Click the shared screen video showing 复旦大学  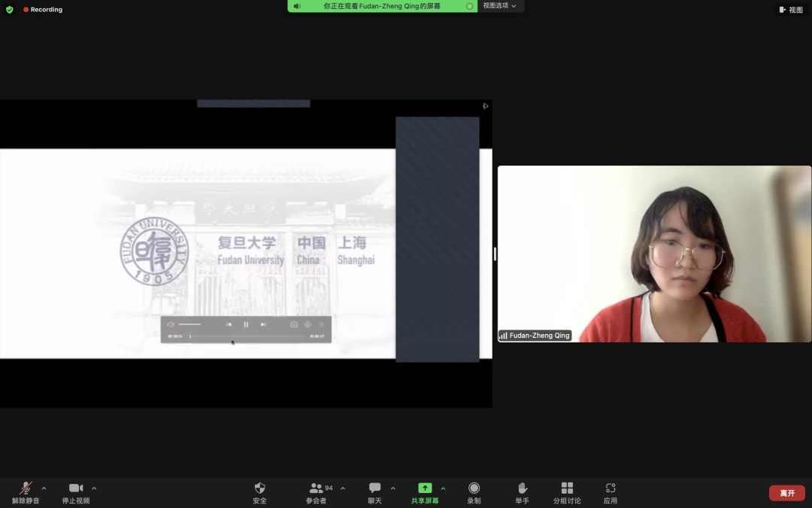[246, 254]
